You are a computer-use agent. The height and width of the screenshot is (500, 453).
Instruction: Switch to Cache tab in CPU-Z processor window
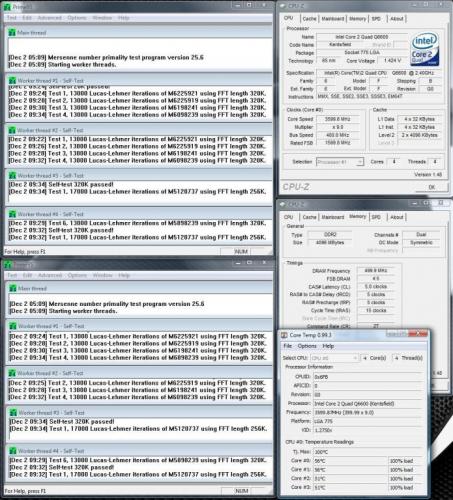(x=309, y=19)
